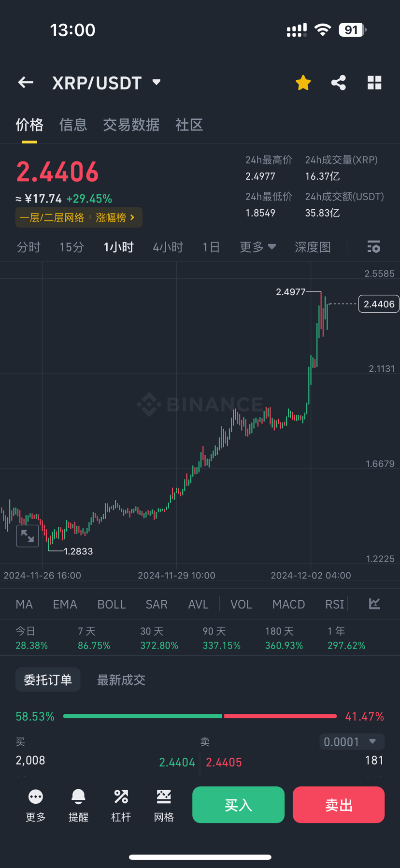Expand chart to fullscreen with arrows icon

28,535
